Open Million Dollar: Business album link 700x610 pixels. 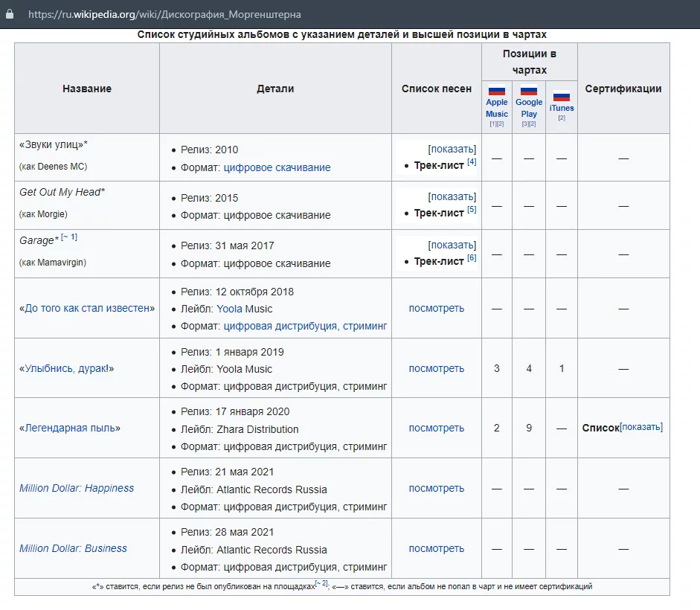pos(73,548)
